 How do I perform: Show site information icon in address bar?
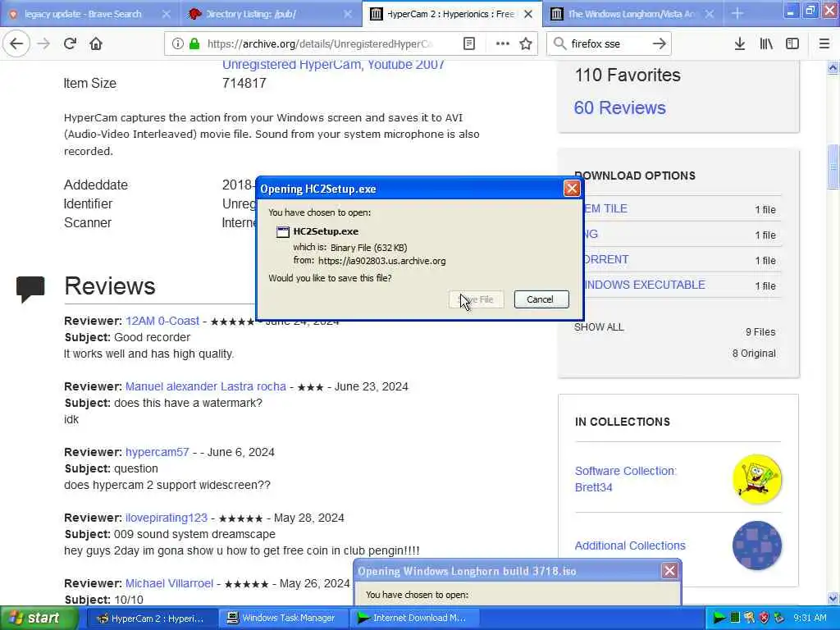click(x=177, y=43)
